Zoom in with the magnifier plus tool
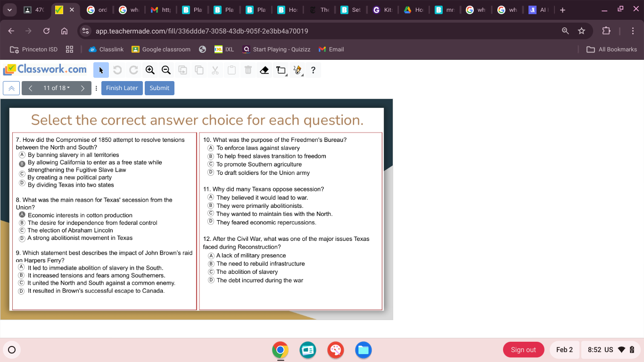644x362 pixels. (x=150, y=70)
